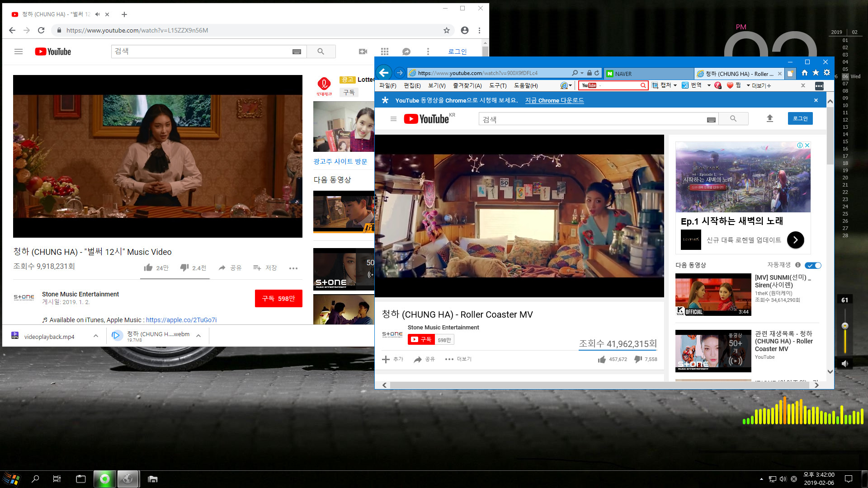Click the blue 로그인 button in IE YouTube
This screenshot has width=868, height=488.
coord(800,118)
